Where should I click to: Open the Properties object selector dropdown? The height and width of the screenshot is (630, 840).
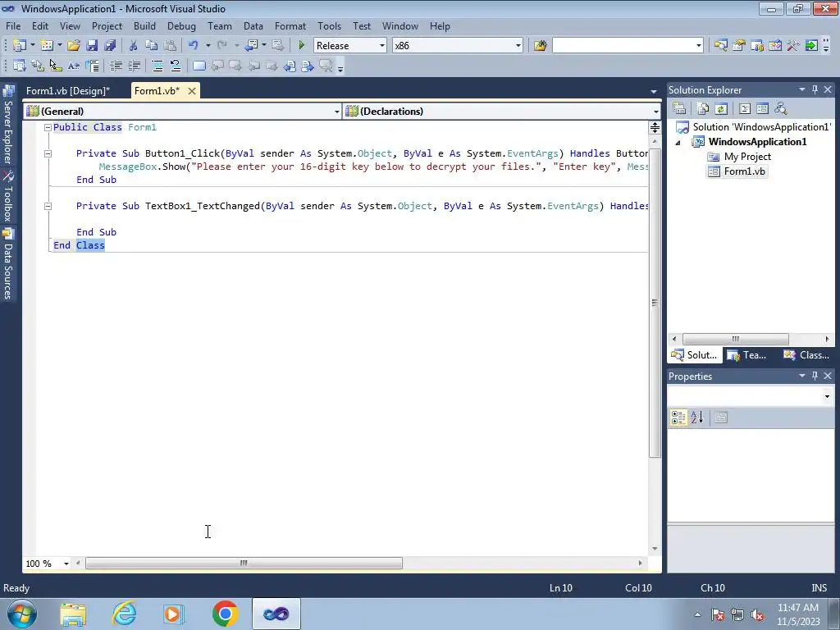pyautogui.click(x=827, y=396)
